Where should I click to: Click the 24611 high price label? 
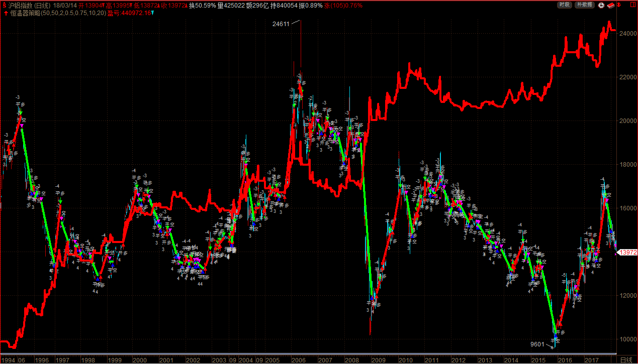tap(281, 24)
